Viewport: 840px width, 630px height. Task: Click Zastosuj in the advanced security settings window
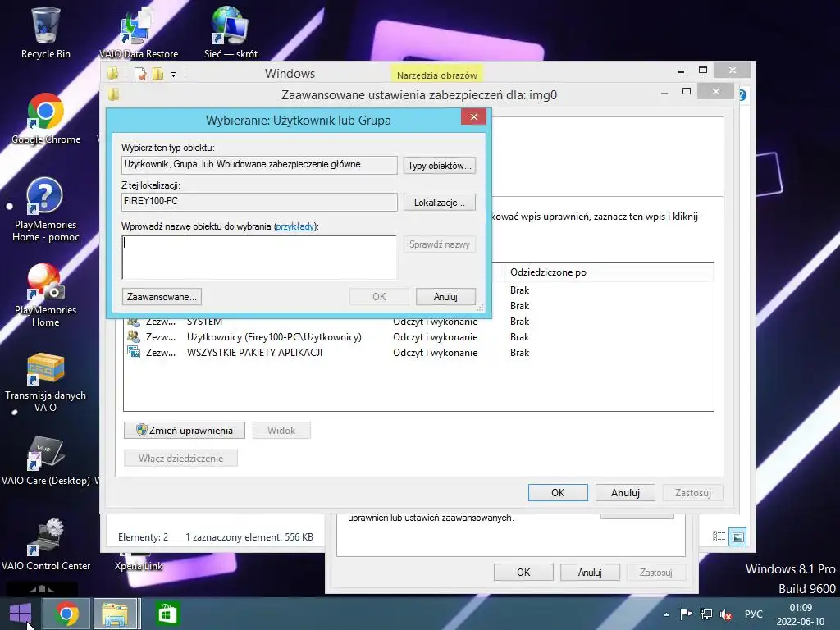click(692, 492)
